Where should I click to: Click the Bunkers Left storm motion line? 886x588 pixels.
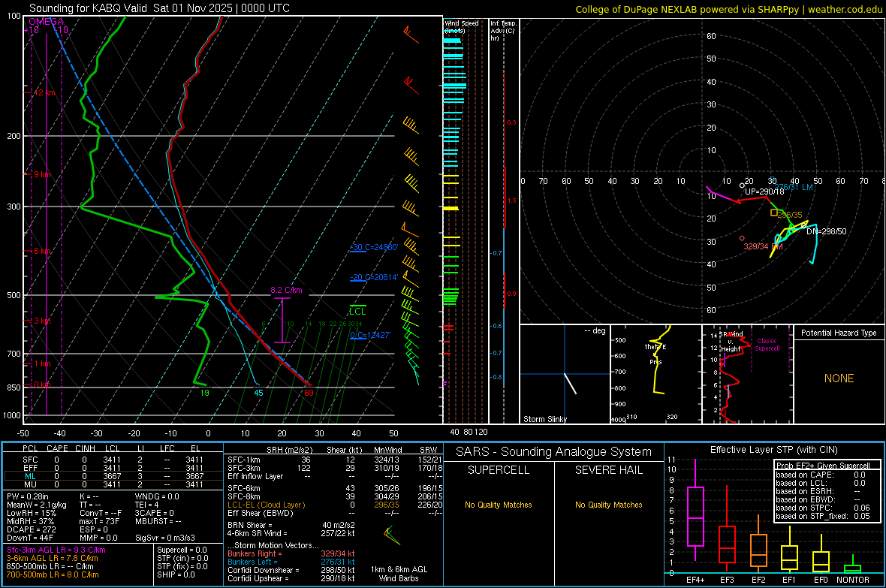(291, 562)
